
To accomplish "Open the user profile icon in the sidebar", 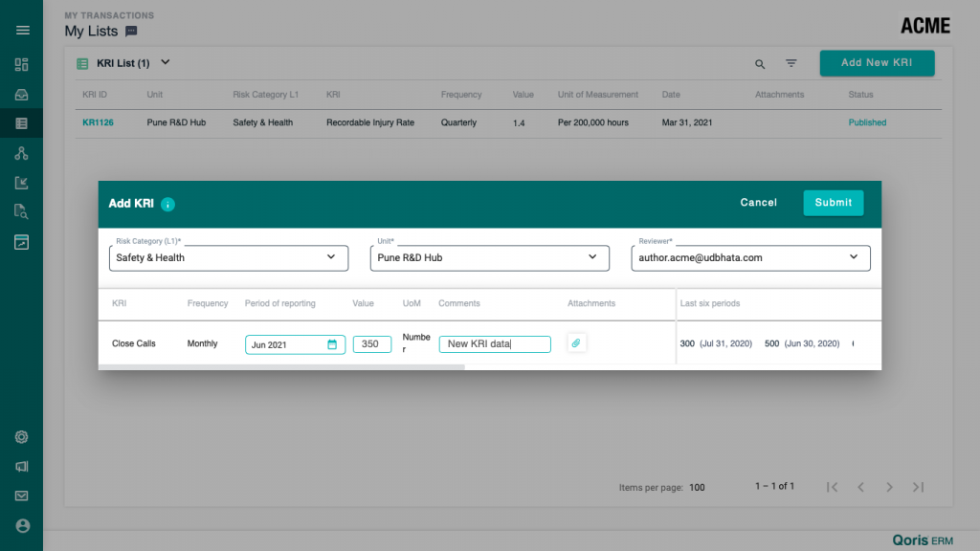I will (23, 525).
